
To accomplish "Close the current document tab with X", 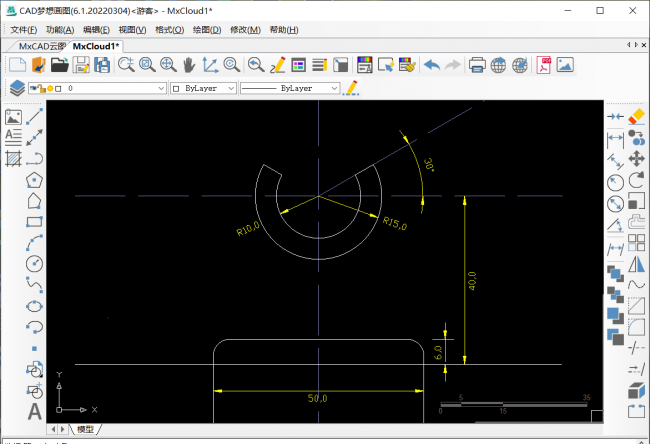I will click(x=644, y=45).
